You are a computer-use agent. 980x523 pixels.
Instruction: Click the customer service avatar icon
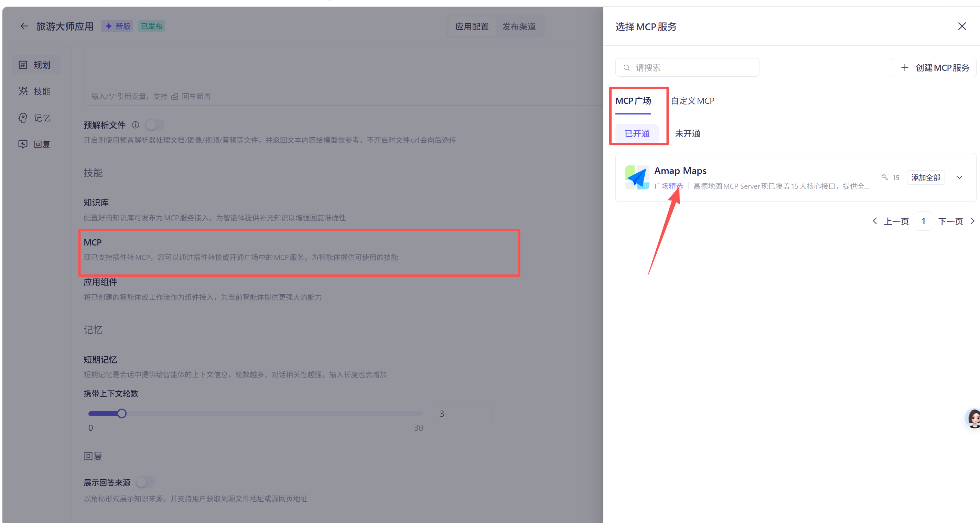click(x=973, y=418)
